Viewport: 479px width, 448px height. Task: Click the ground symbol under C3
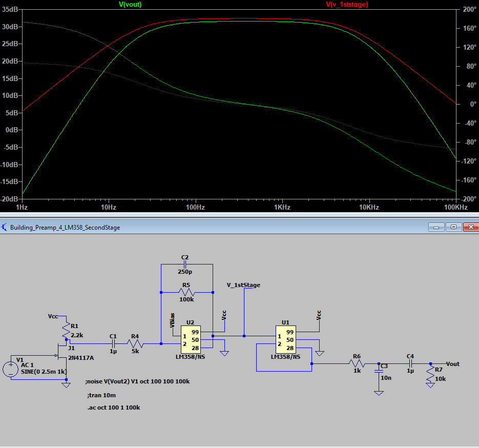[x=379, y=393]
